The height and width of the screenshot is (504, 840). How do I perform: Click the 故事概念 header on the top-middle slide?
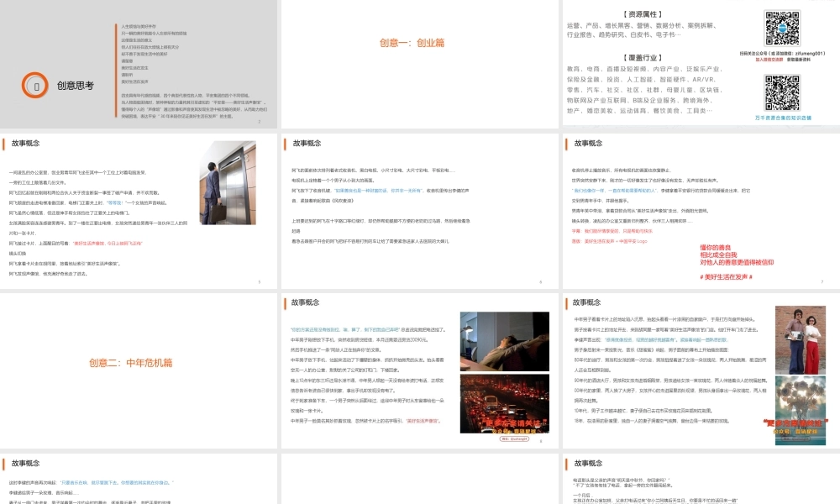coord(307,143)
